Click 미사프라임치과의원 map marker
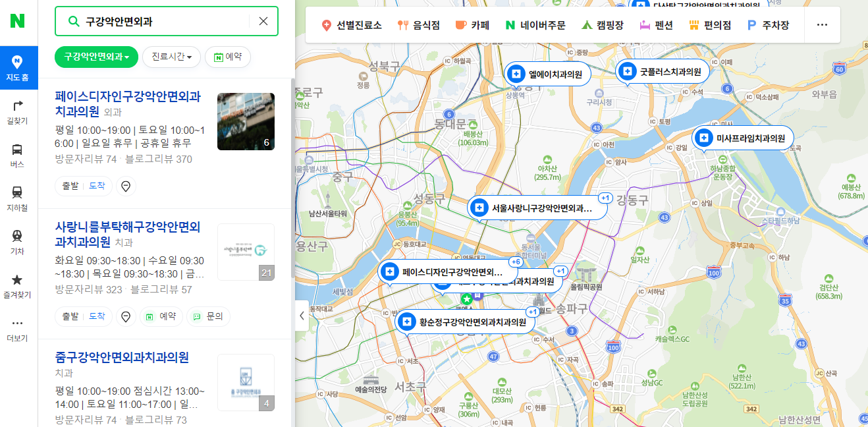This screenshot has width=868, height=427. pyautogui.click(x=743, y=138)
